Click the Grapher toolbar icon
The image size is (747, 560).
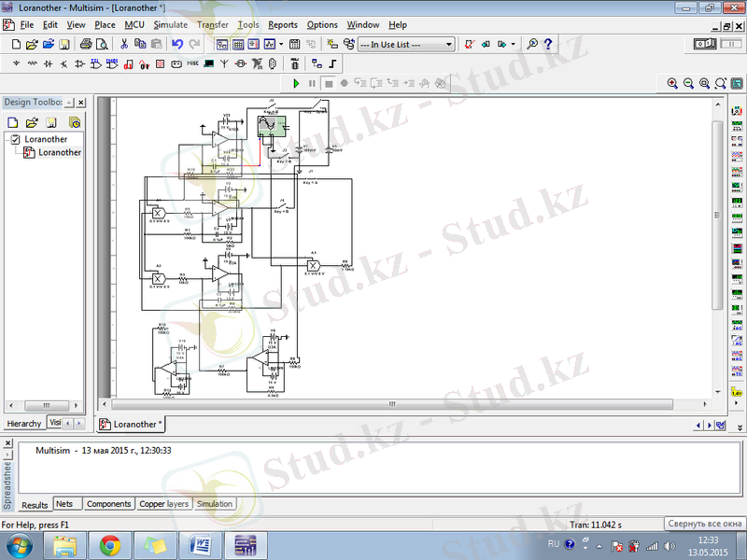[270, 44]
